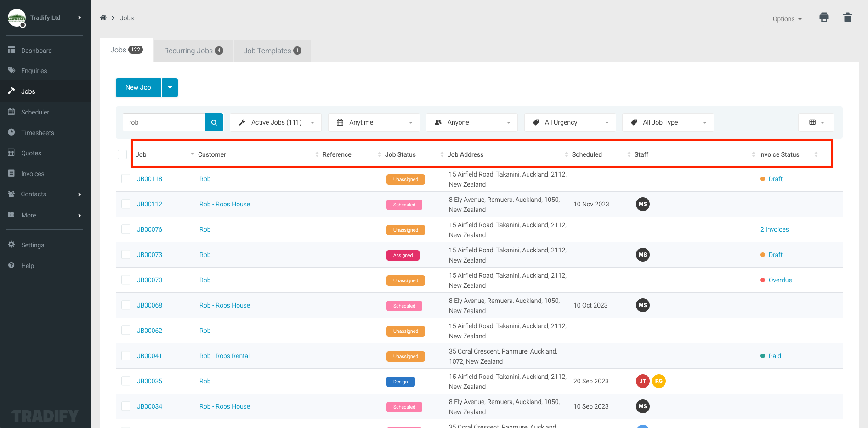Select checkbox for job JB00112
The image size is (868, 428).
126,204
